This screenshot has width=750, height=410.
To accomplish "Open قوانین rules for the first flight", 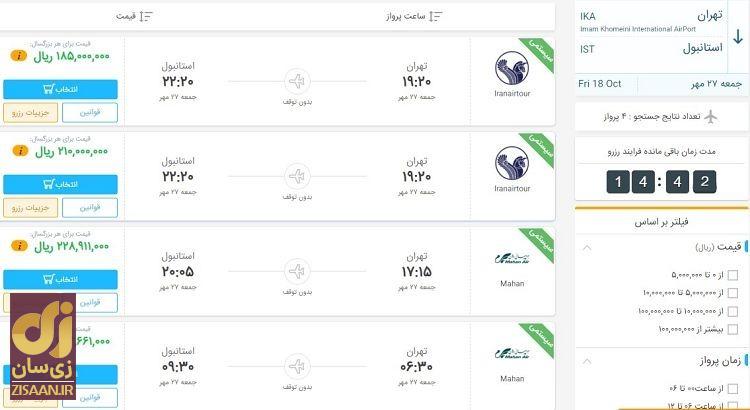I will (89, 113).
